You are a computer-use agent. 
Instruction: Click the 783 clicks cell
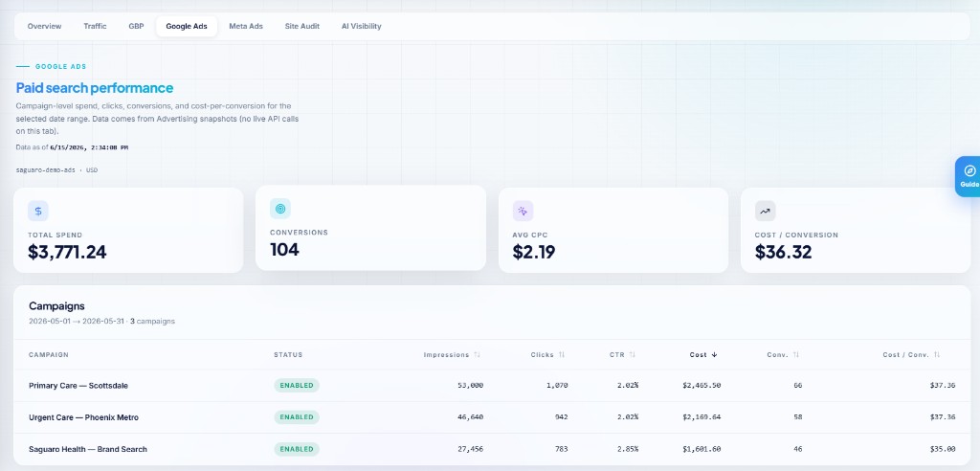point(561,449)
